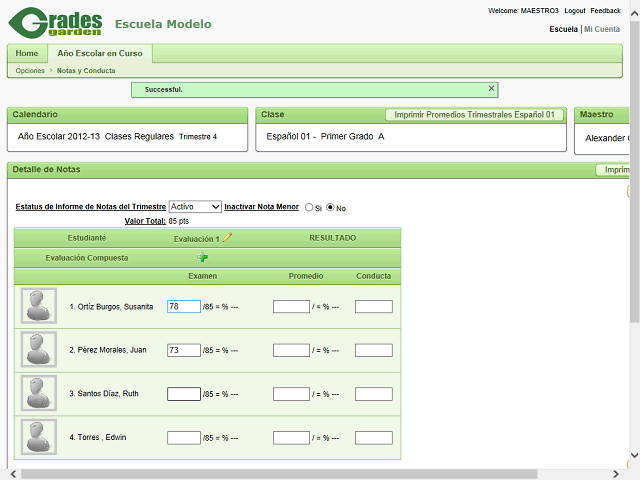
Task: Click Edwin Torres avatar image
Action: 39,437
